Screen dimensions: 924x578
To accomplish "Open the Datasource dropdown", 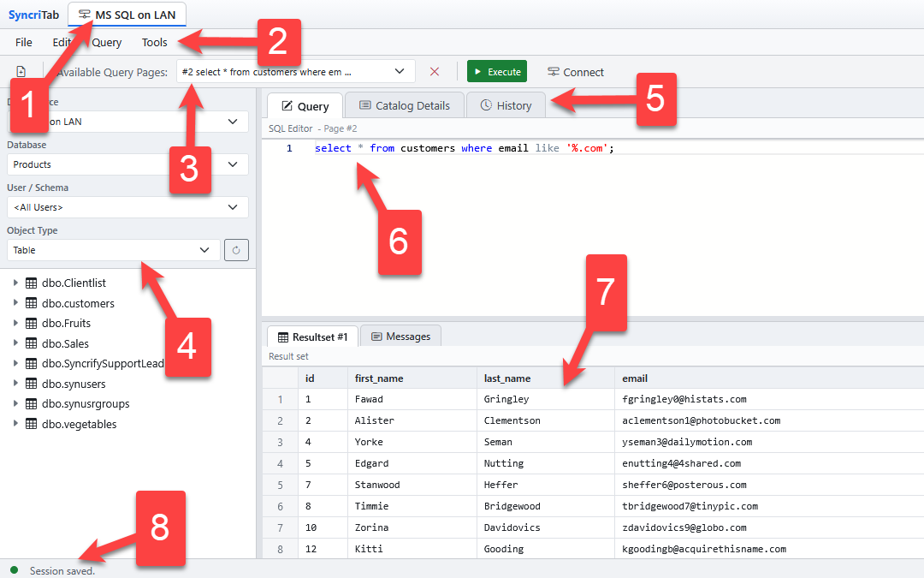I will point(127,122).
